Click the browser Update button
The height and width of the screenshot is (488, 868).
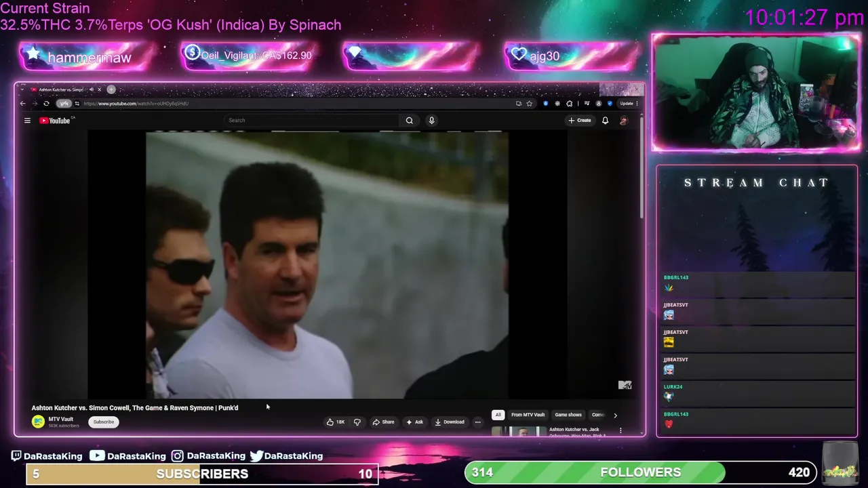pyautogui.click(x=627, y=104)
